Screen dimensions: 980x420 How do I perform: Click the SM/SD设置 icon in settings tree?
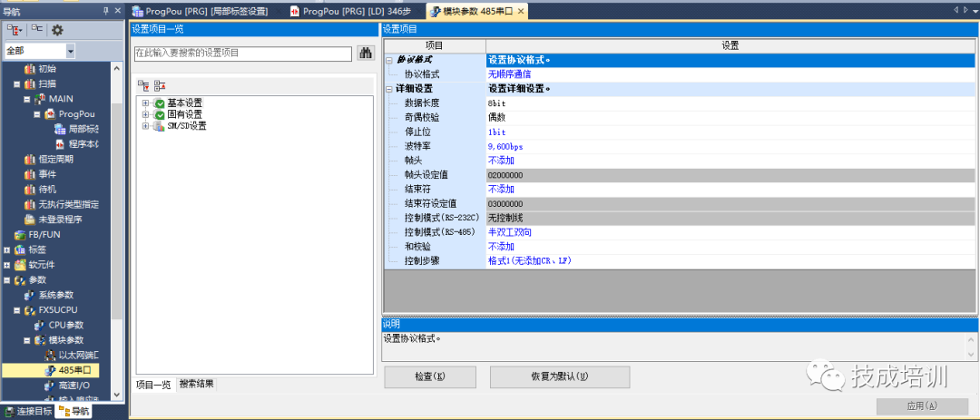point(160,125)
